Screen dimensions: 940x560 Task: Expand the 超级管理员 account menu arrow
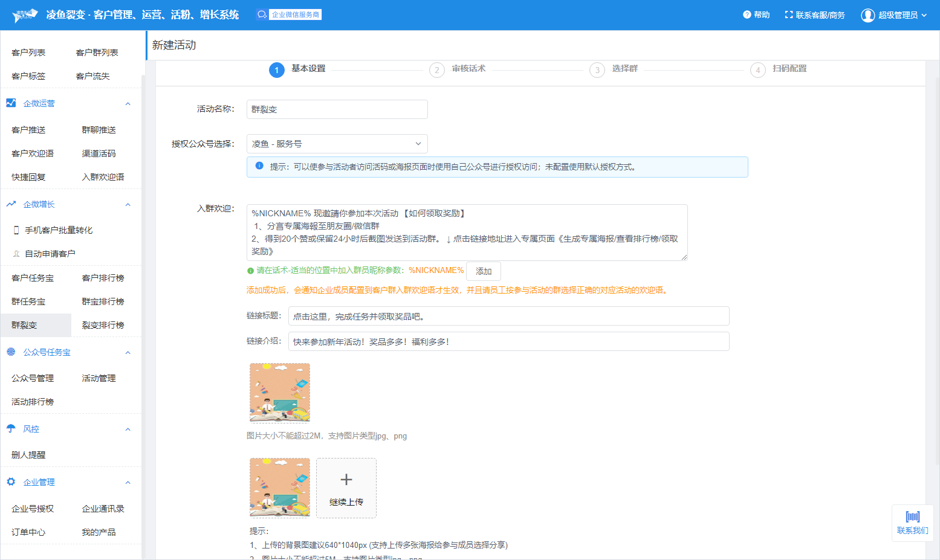[x=924, y=15]
